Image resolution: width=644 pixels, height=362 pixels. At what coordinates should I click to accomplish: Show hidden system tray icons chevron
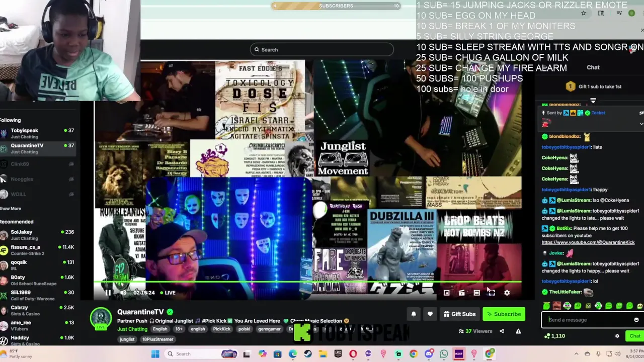click(576, 354)
